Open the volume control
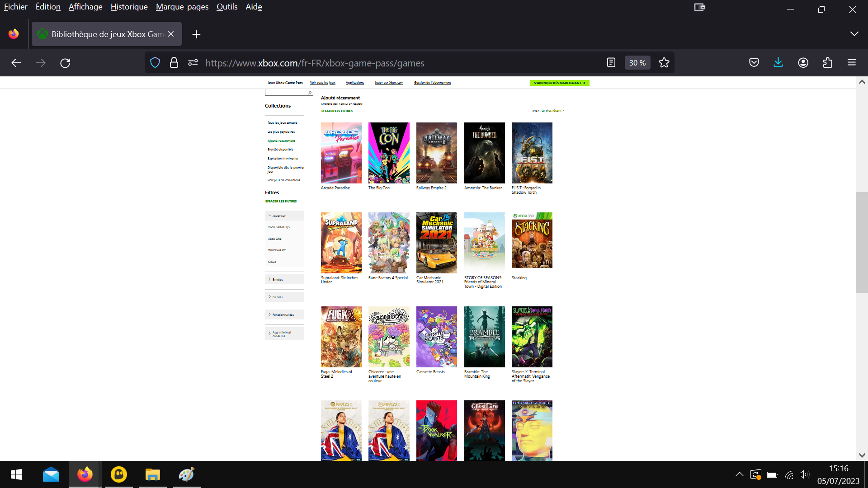Screen dimensions: 868x488 coord(804,474)
